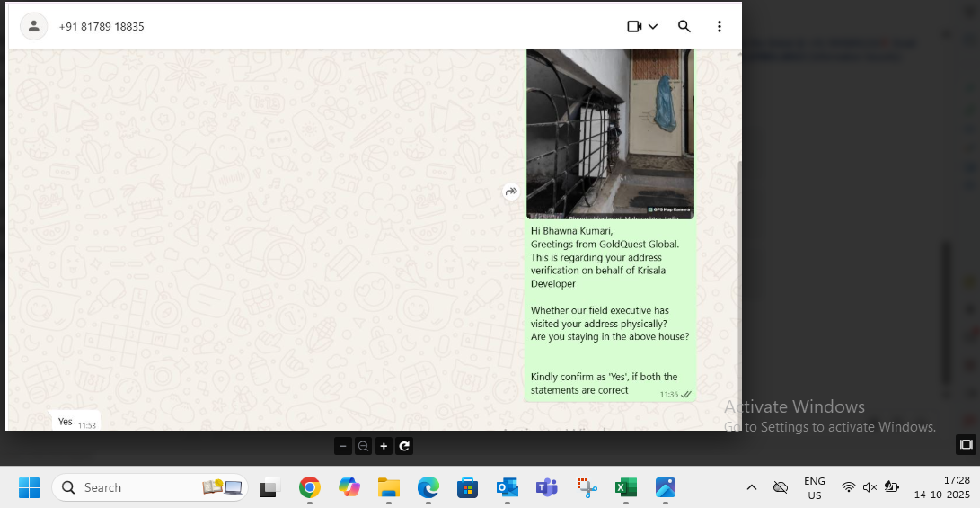Toggle the fullscreen viewer button
980x508 pixels.
(966, 444)
